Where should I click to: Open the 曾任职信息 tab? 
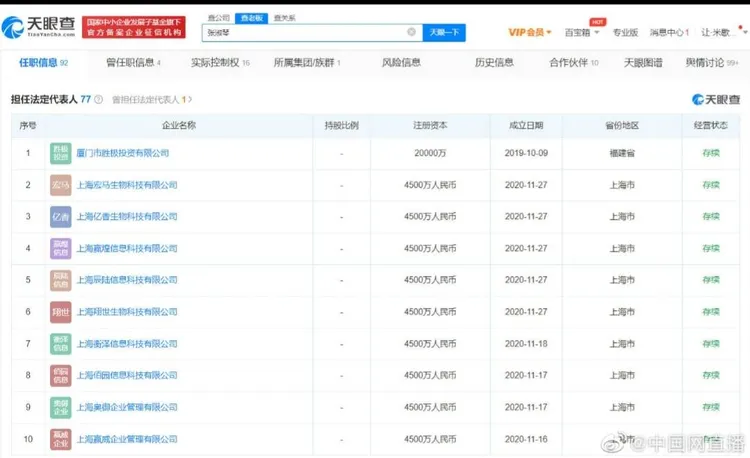(133, 63)
